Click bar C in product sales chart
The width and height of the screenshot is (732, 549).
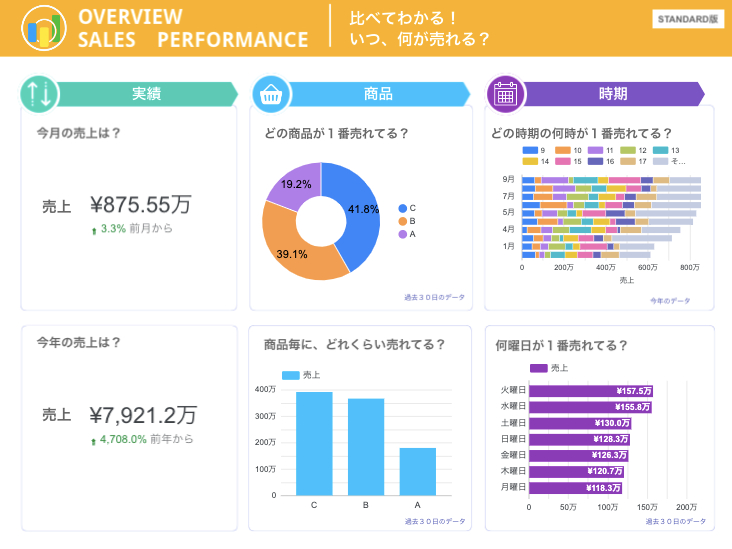tap(314, 443)
